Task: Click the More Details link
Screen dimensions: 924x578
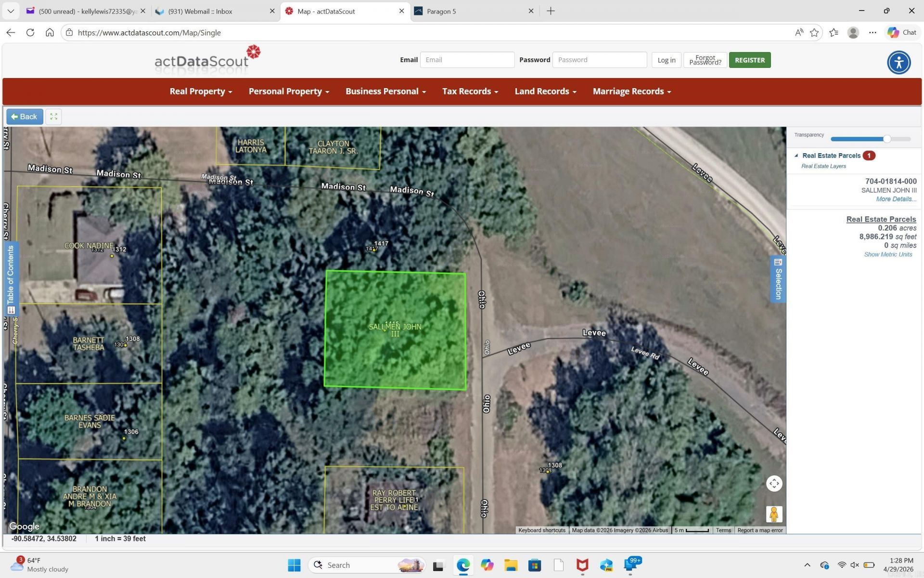Action: pos(896,199)
